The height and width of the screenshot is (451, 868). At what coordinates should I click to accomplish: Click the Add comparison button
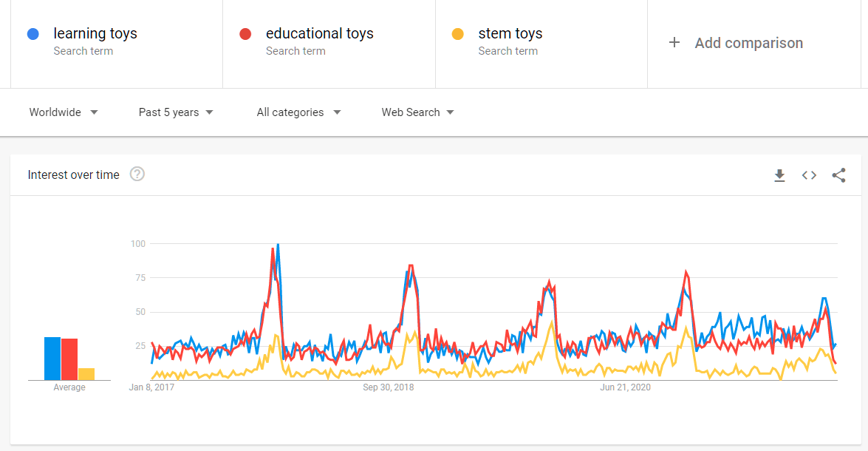(x=748, y=43)
